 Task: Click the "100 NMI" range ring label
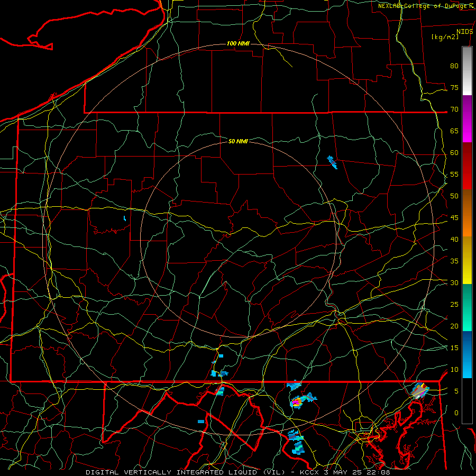point(238,43)
